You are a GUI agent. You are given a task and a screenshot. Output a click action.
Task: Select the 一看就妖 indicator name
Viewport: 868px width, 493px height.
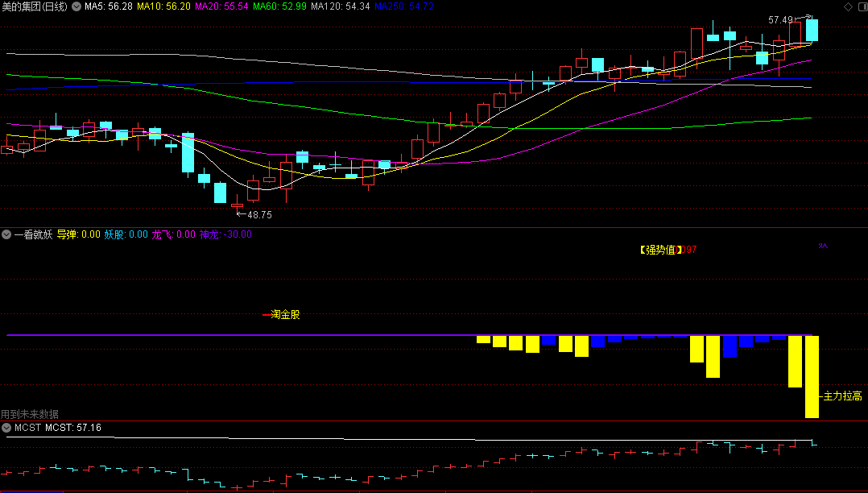tap(33, 234)
